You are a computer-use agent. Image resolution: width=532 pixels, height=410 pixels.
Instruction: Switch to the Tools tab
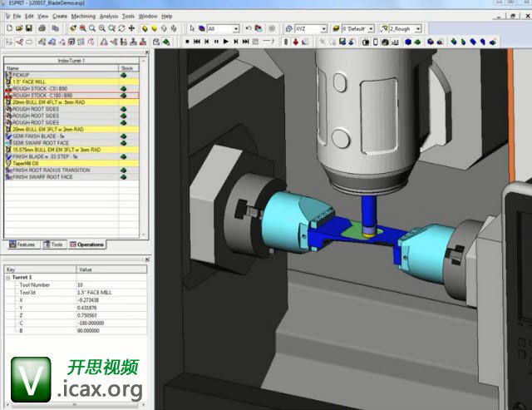point(53,245)
